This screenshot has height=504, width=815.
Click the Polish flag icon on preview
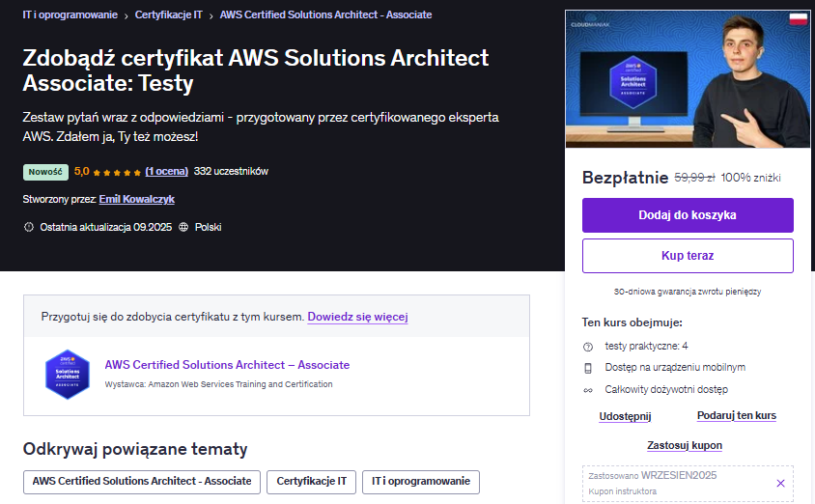pyautogui.click(x=798, y=19)
